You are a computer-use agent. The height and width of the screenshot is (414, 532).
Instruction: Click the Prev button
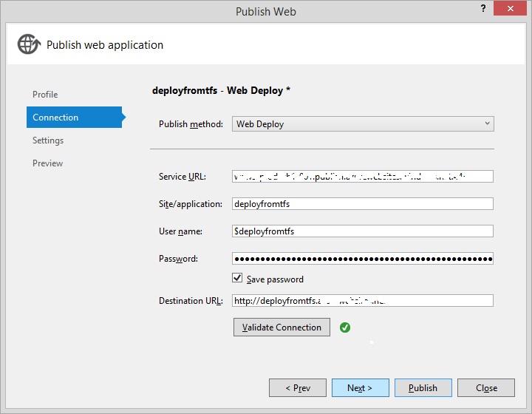[x=297, y=387]
